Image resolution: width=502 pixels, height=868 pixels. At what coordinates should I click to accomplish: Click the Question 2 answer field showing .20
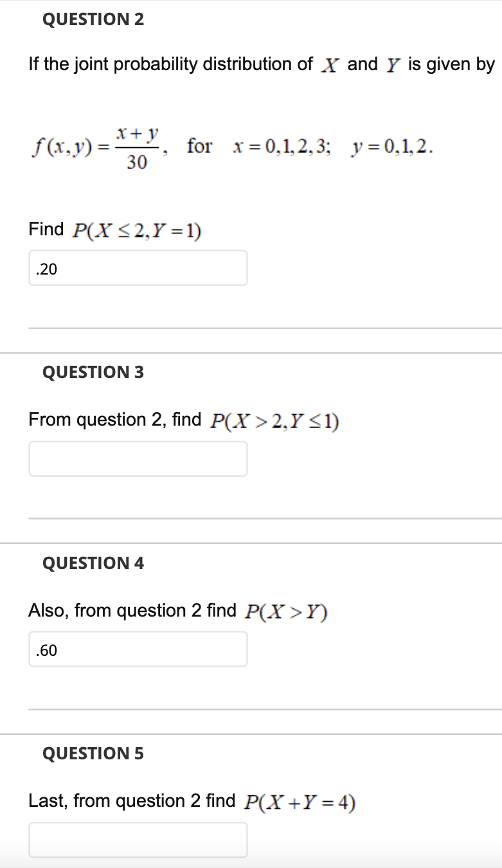tap(138, 268)
